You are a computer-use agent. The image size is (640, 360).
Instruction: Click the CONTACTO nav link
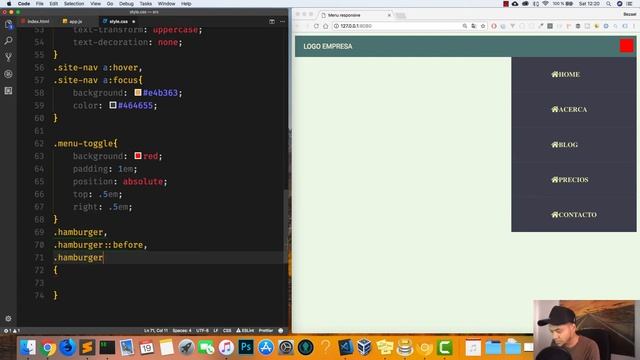pyautogui.click(x=574, y=215)
